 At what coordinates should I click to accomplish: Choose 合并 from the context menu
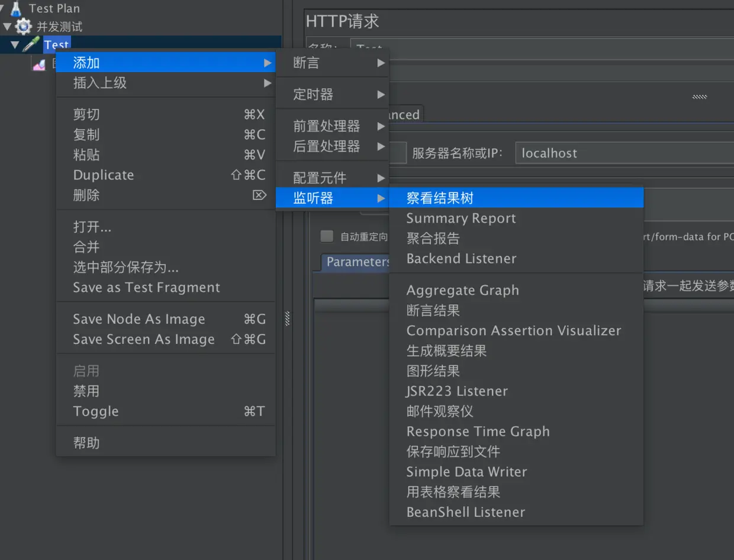pyautogui.click(x=166, y=247)
